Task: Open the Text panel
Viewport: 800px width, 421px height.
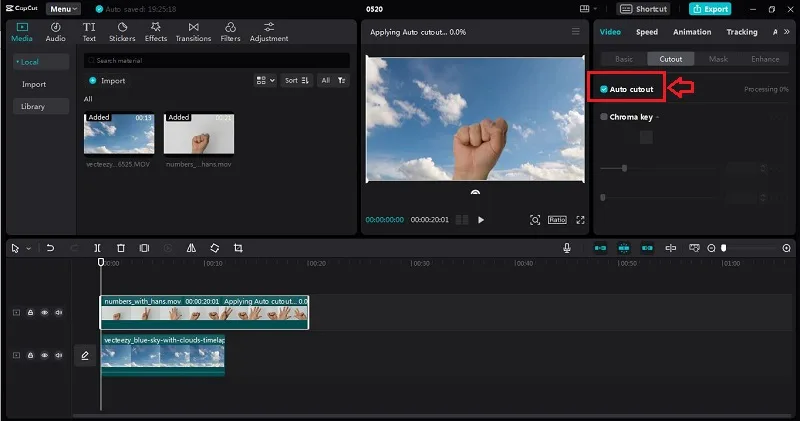Action: [89, 32]
